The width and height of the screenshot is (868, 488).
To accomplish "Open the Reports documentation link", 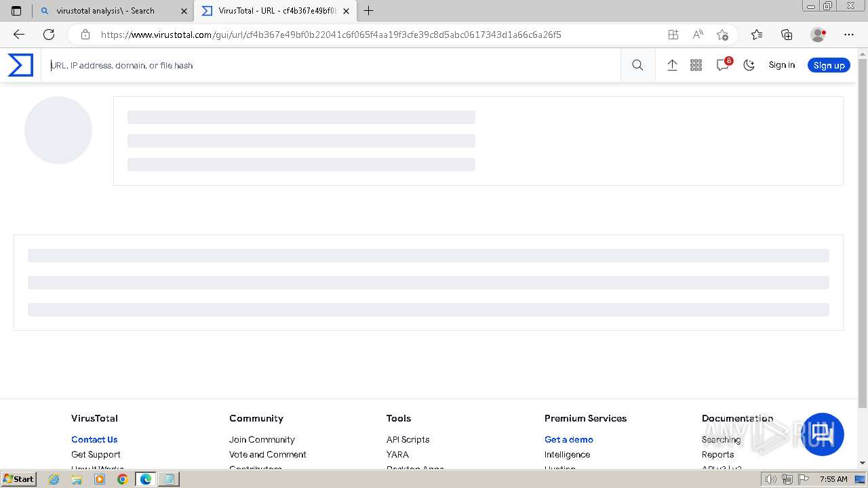I will [717, 454].
